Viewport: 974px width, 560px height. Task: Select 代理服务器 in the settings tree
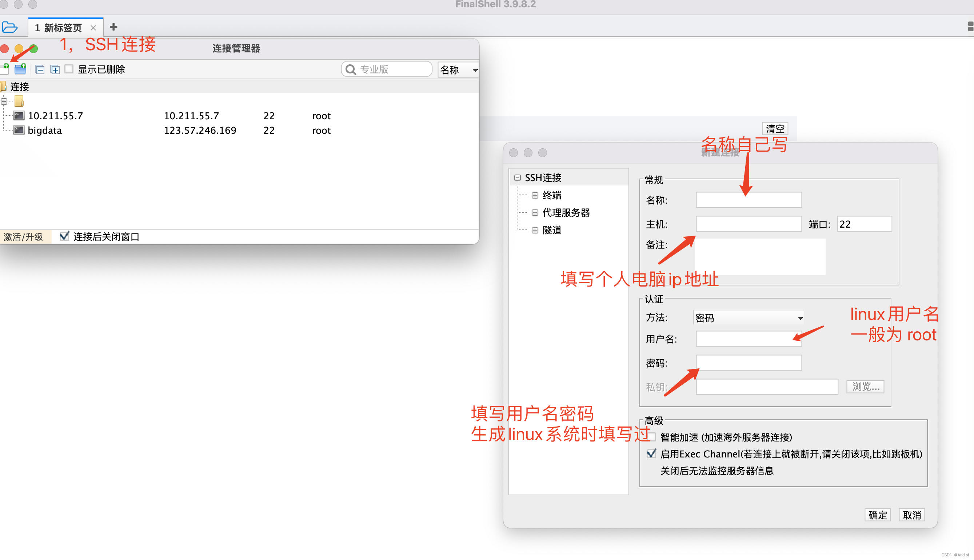(566, 213)
